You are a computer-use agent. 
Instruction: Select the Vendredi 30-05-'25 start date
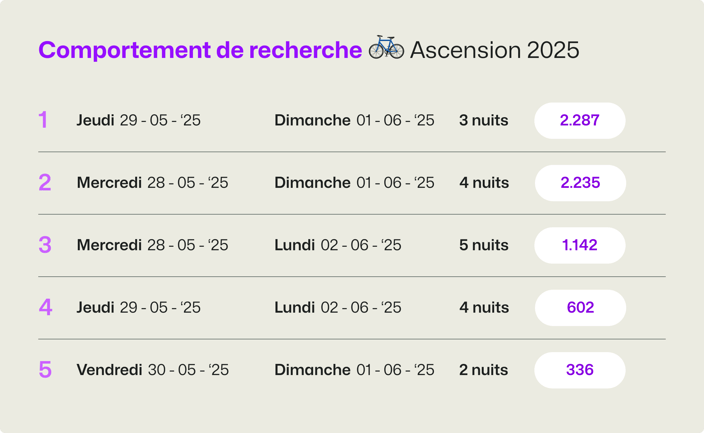(x=153, y=370)
